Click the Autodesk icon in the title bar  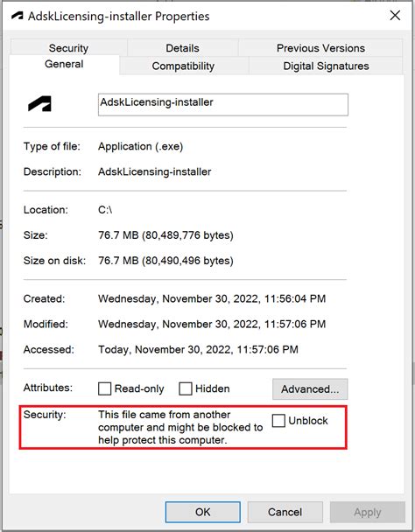(18, 16)
